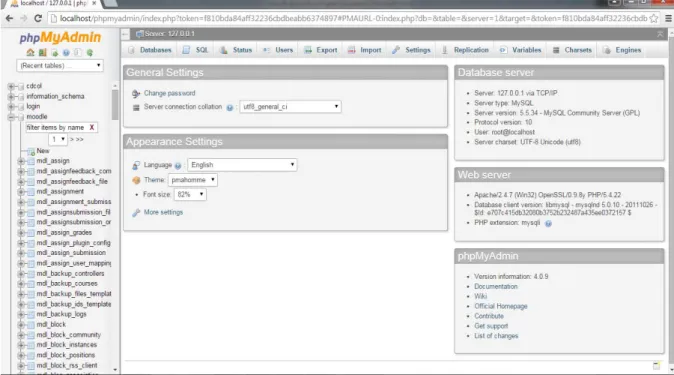Collapse the navigation panel toggle left of Server

point(125,34)
